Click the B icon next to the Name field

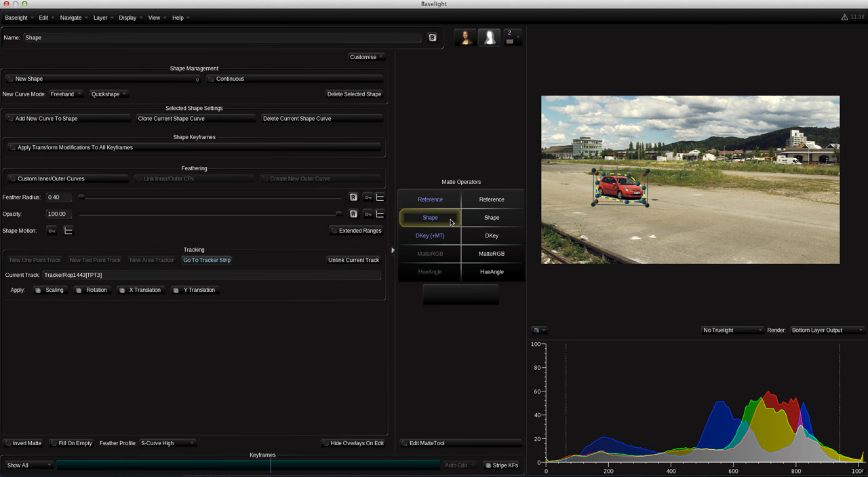click(x=433, y=37)
